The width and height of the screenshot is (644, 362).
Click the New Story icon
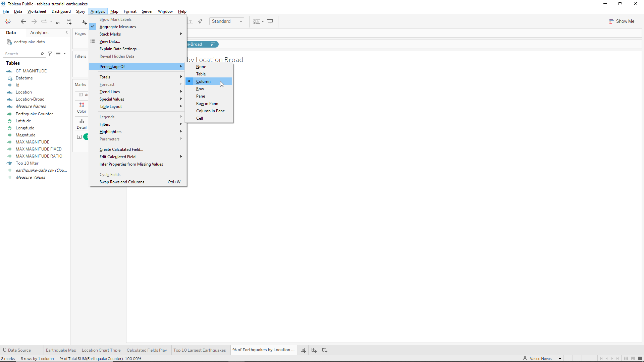click(x=325, y=350)
